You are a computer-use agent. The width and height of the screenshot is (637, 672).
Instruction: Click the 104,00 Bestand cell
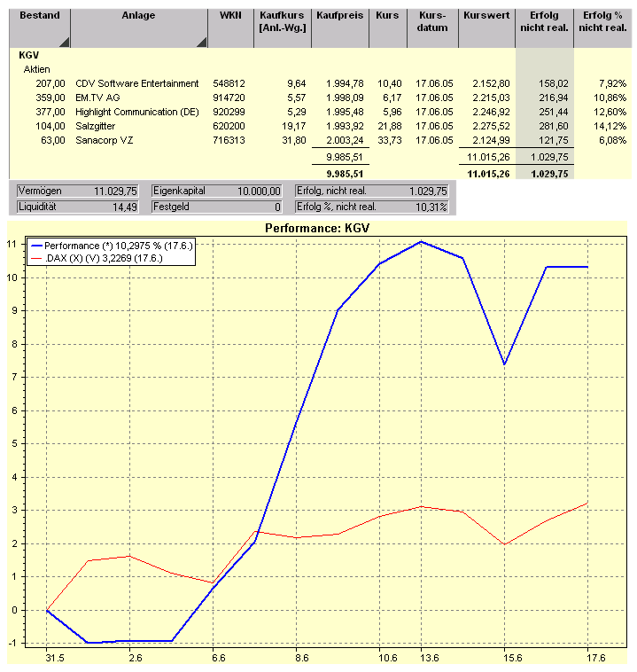click(50, 126)
